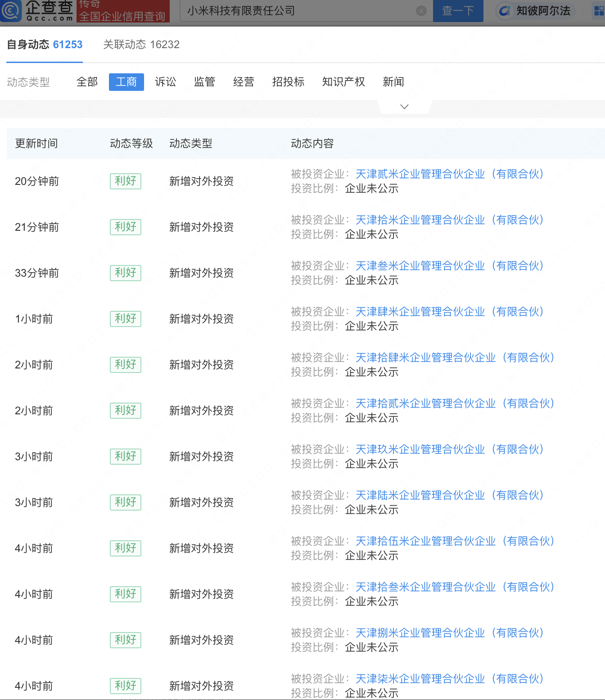Click the 查一下 search button
Screen dimensions: 605x700
(458, 11)
